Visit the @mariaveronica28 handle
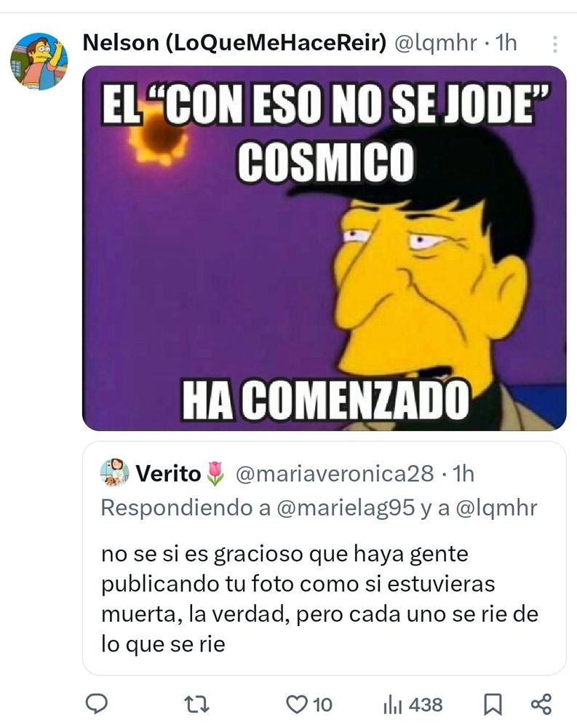This screenshot has height=728, width=577. (334, 474)
